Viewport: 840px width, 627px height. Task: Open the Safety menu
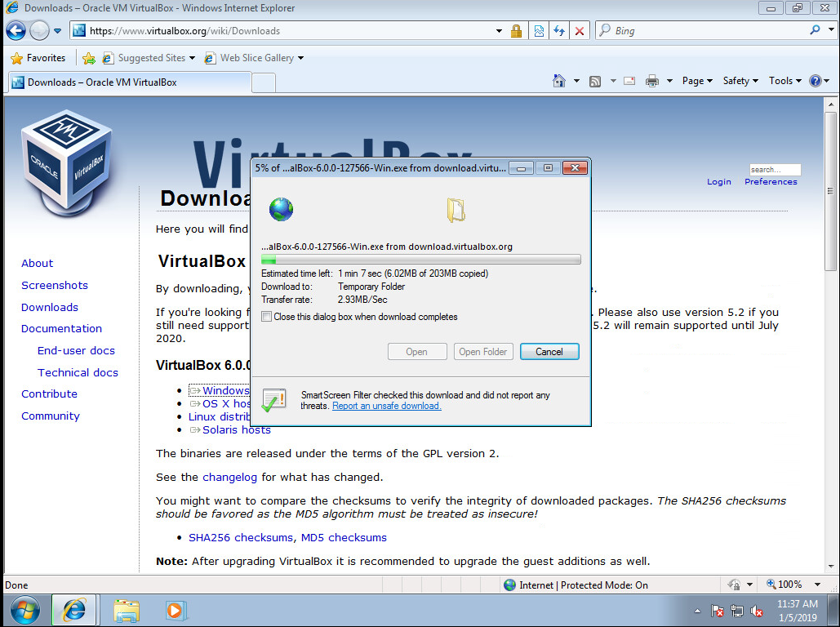click(x=740, y=81)
